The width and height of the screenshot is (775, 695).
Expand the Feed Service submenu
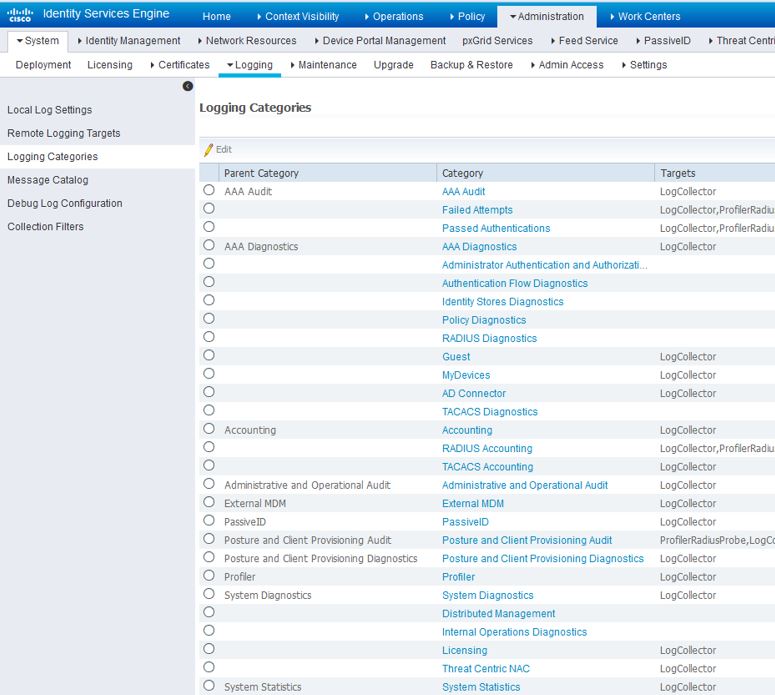pyautogui.click(x=584, y=41)
